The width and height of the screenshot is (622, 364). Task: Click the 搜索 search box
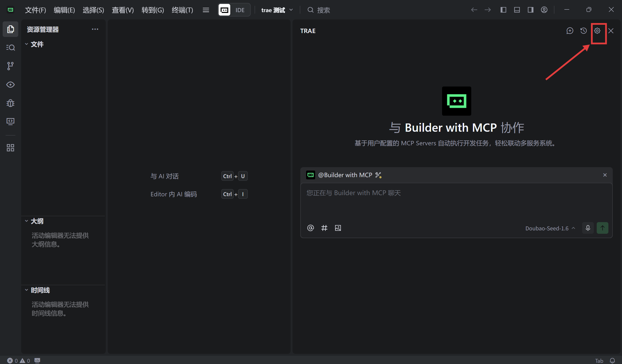click(318, 10)
